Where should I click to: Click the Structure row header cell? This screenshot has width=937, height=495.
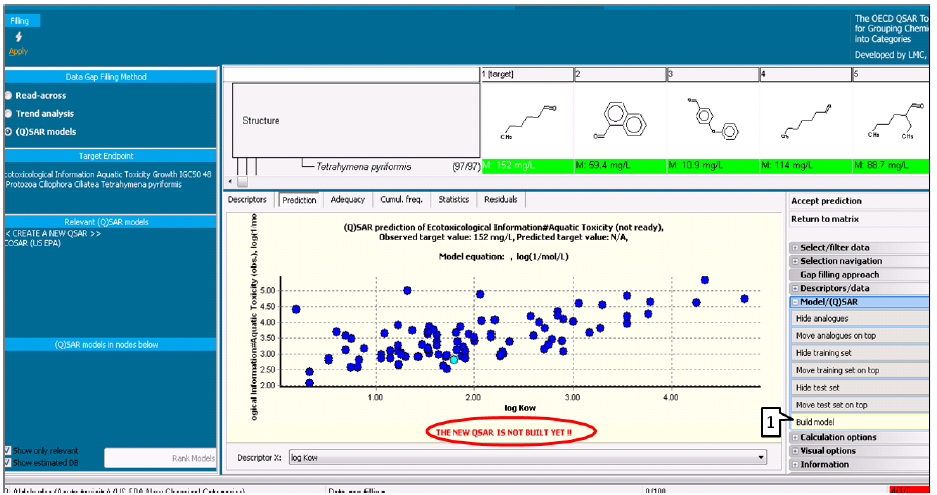356,120
